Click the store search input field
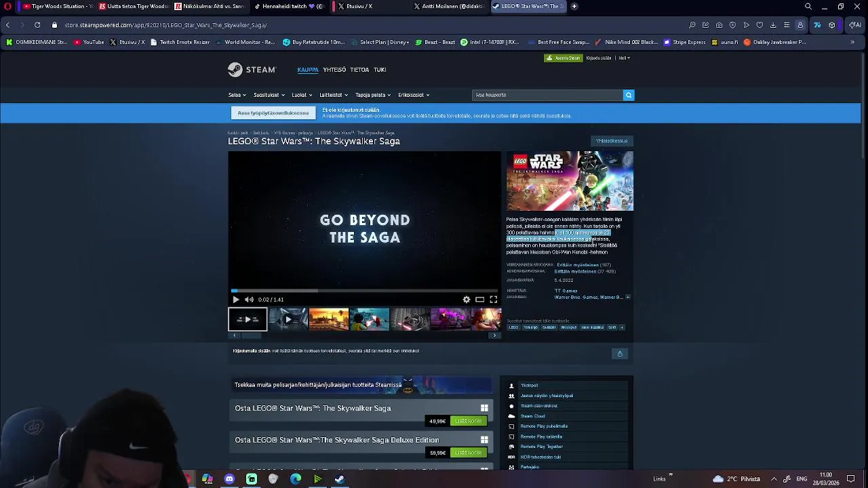The width and height of the screenshot is (868, 488). pos(547,95)
